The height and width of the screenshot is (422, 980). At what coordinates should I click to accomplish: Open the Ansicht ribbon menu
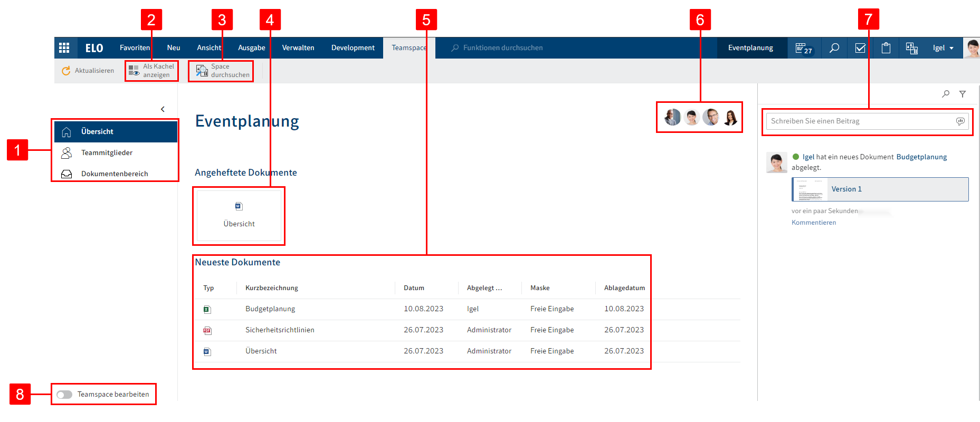pyautogui.click(x=209, y=48)
